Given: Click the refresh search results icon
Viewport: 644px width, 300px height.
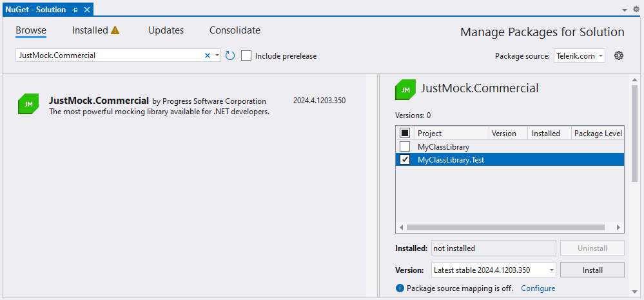Looking at the screenshot, I should point(230,55).
